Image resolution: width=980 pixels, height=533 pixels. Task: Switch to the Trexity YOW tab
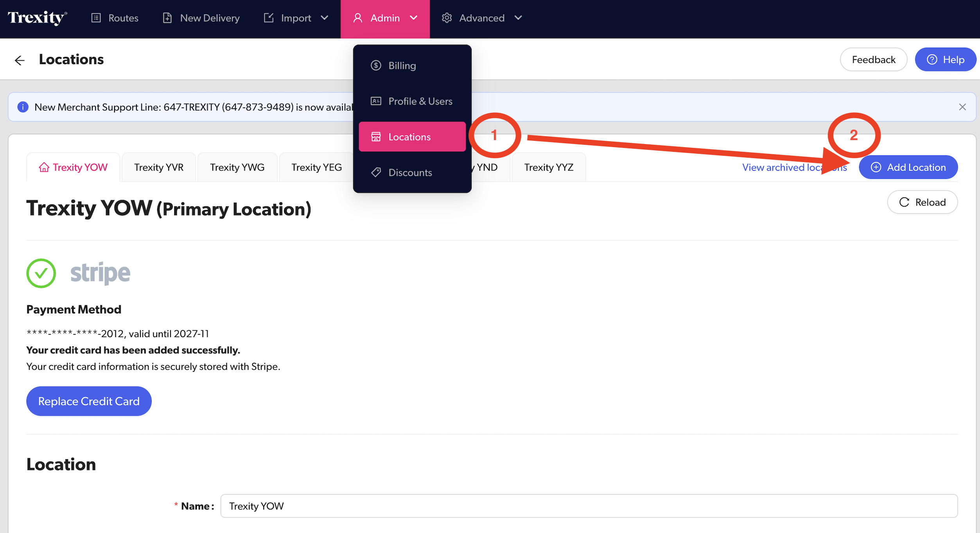tap(73, 167)
